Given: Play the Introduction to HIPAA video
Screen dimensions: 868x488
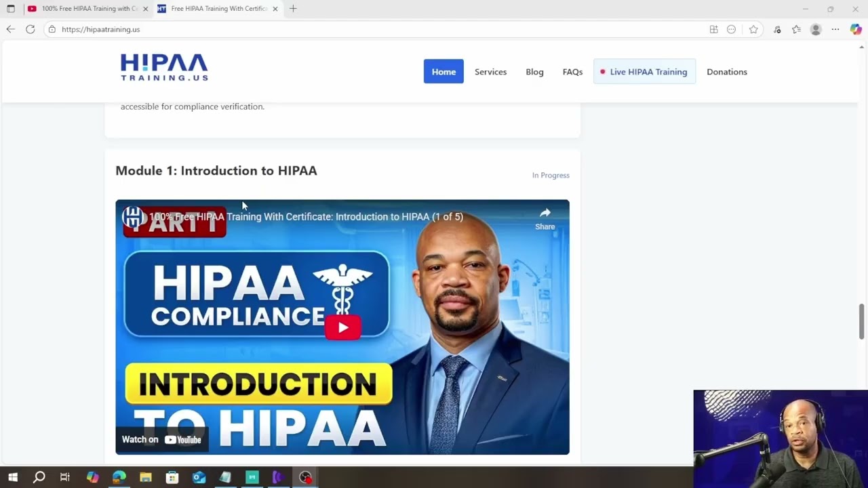Looking at the screenshot, I should click(342, 327).
